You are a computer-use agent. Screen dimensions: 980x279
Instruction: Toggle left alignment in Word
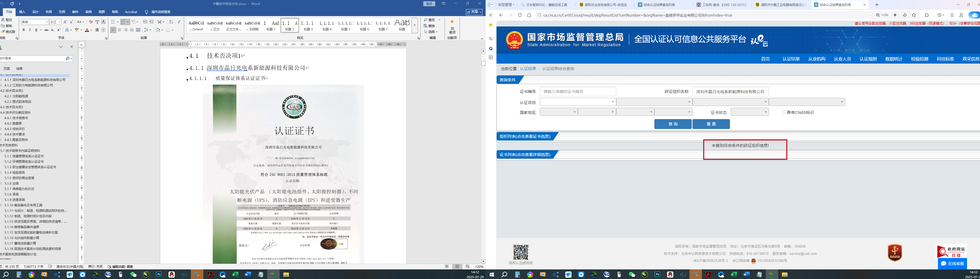coord(113,30)
